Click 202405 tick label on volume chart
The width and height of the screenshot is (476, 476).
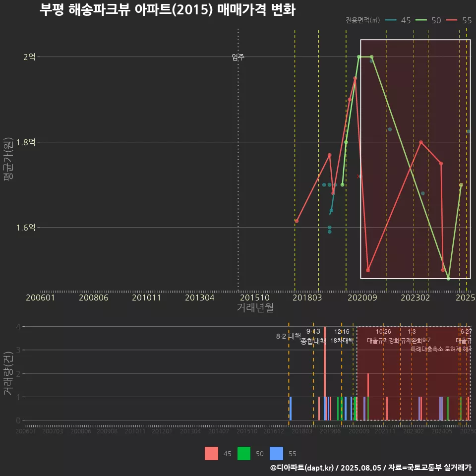point(442,431)
